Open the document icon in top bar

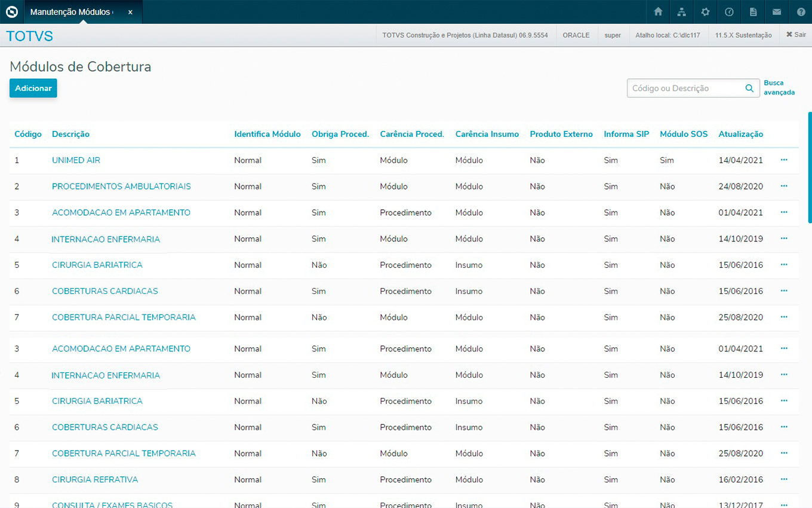click(x=753, y=12)
